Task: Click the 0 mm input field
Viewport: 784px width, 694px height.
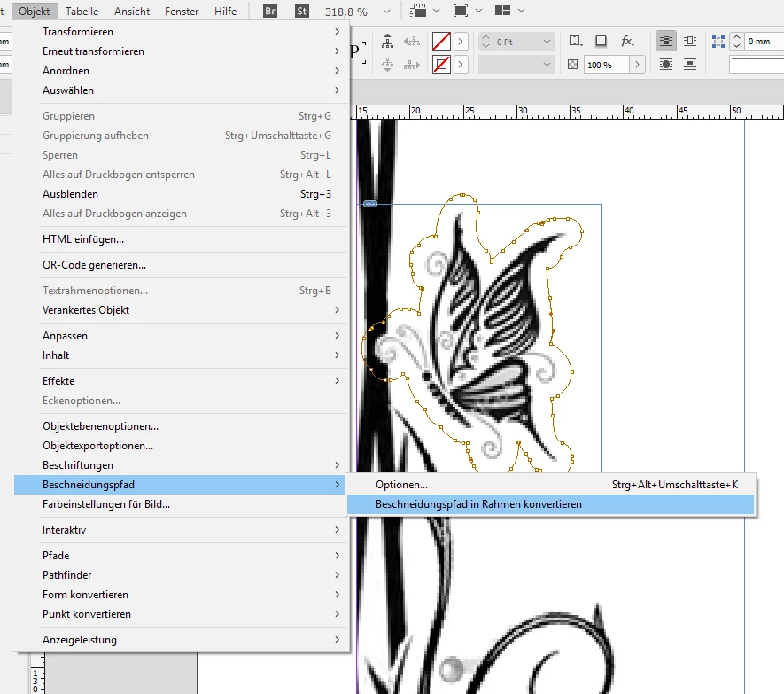Action: point(764,42)
